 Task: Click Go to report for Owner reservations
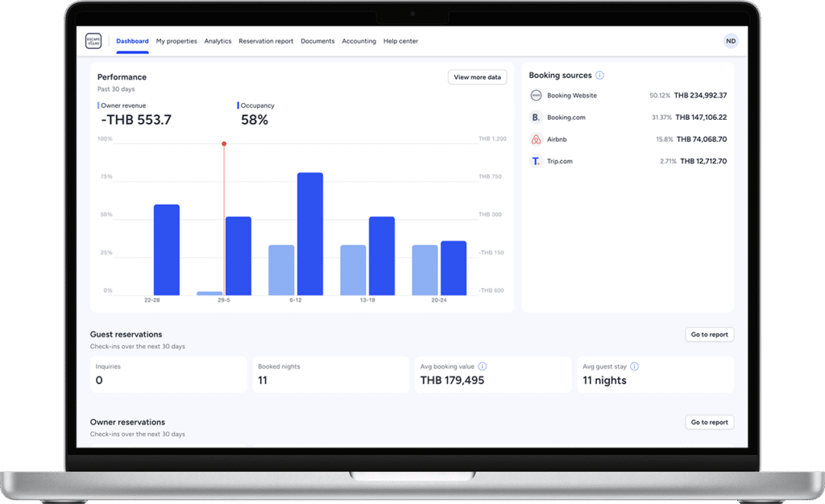point(709,422)
